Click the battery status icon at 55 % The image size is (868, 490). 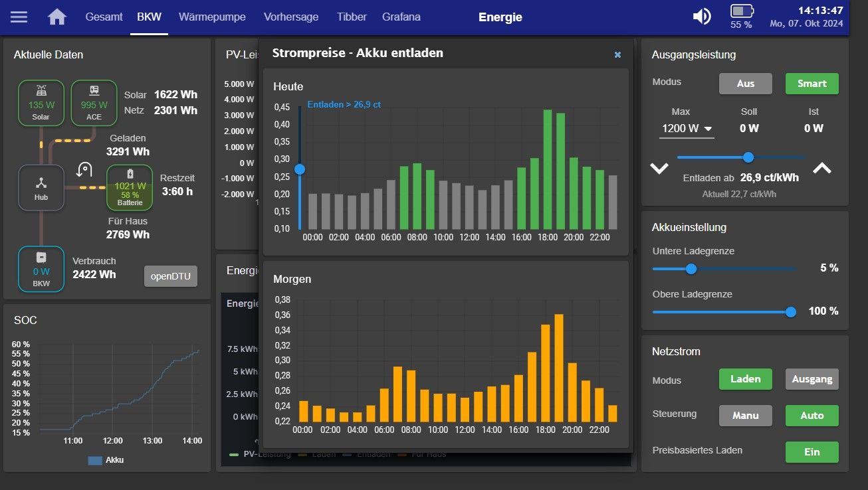click(x=742, y=11)
